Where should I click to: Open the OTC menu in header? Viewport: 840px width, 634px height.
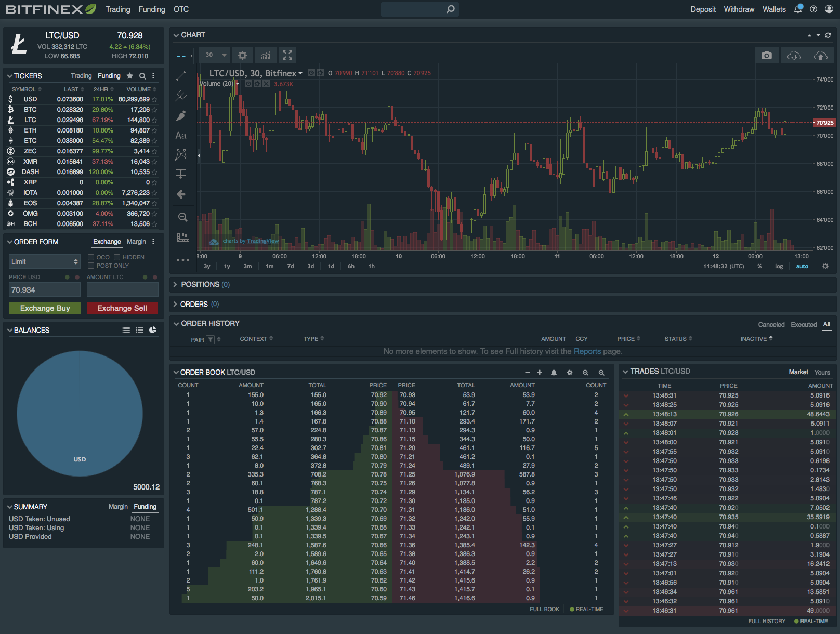[x=181, y=9]
